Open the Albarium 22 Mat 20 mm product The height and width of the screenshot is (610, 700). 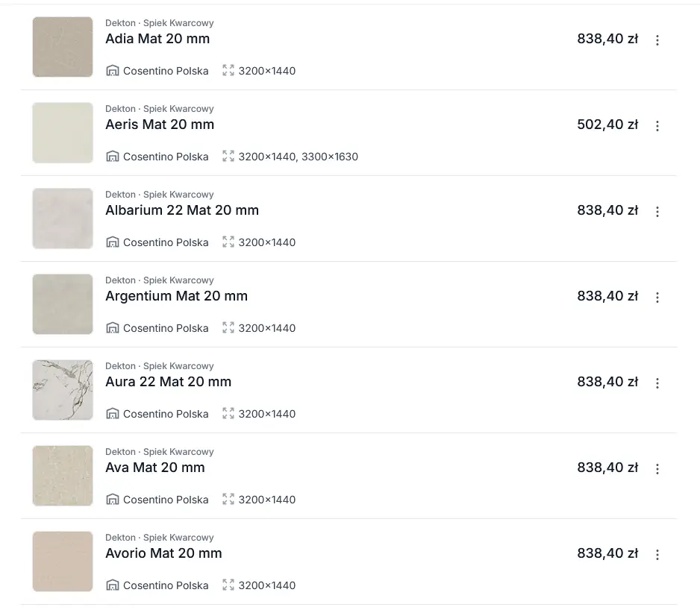(x=182, y=210)
